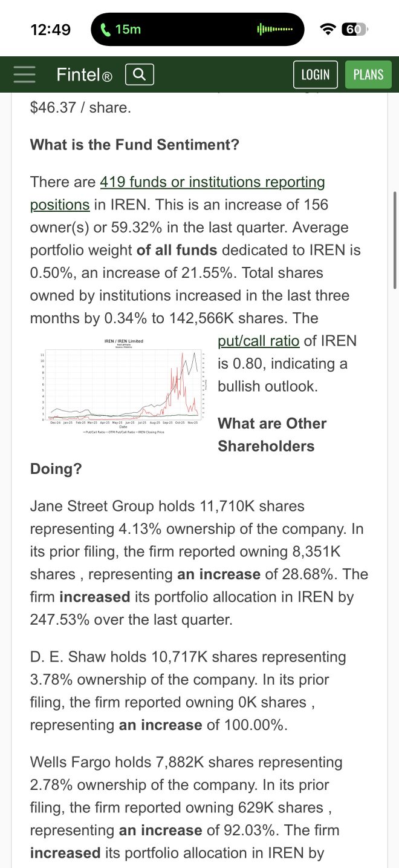
Task: Tap the green phone call indicator
Action: click(x=121, y=29)
